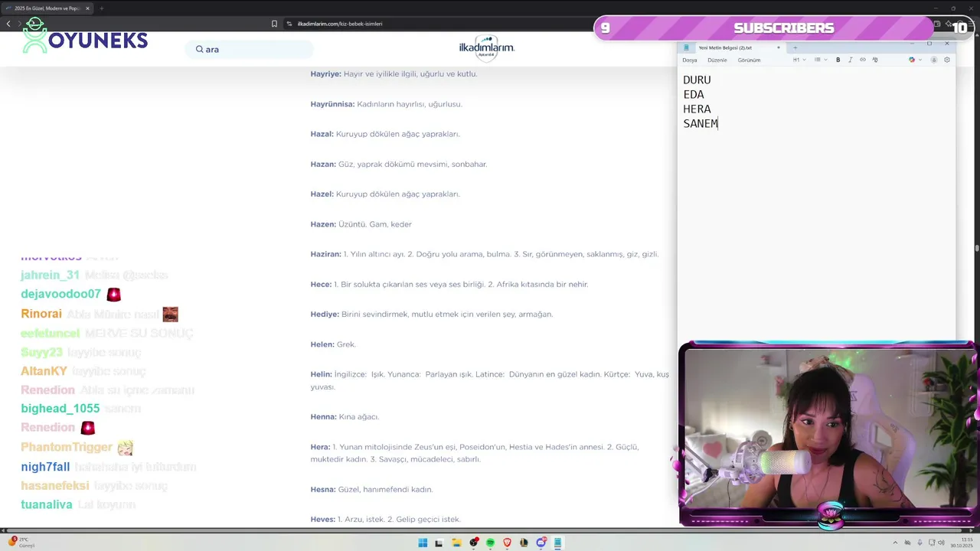Click chat username tuanaliva
Screen dimensions: 980x551
click(47, 505)
